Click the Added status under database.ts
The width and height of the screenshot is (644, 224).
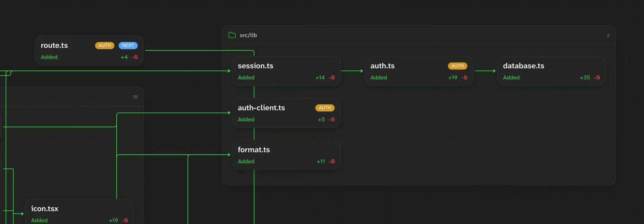click(x=511, y=78)
